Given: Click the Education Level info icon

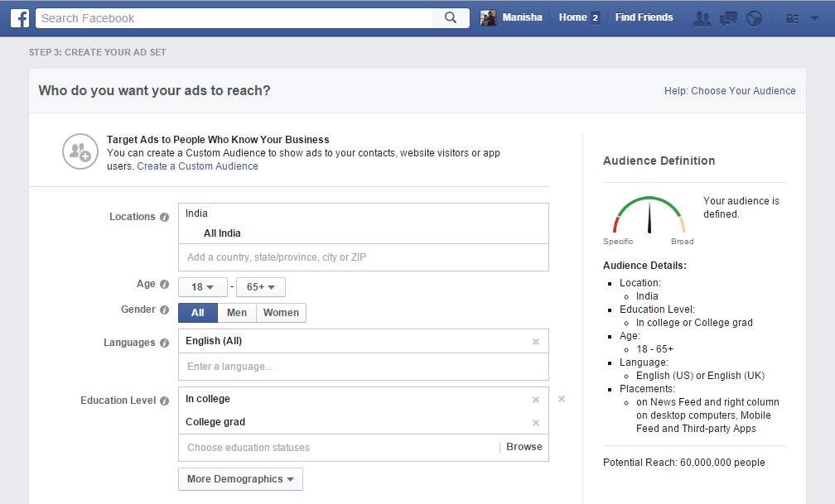Looking at the screenshot, I should (x=164, y=401).
